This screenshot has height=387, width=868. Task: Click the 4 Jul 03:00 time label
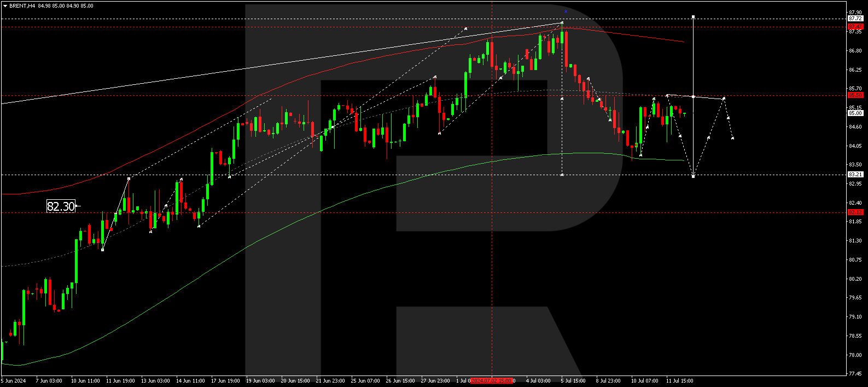coord(538,381)
